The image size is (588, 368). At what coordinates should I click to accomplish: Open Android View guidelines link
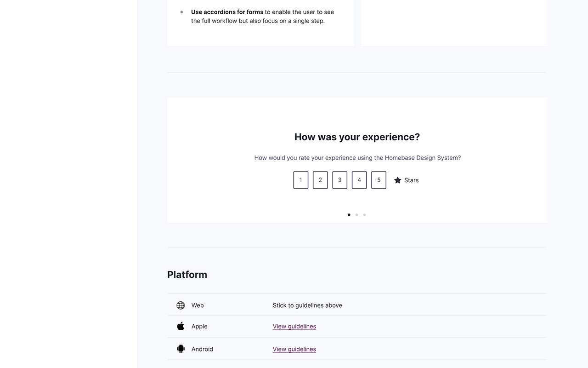[294, 349]
